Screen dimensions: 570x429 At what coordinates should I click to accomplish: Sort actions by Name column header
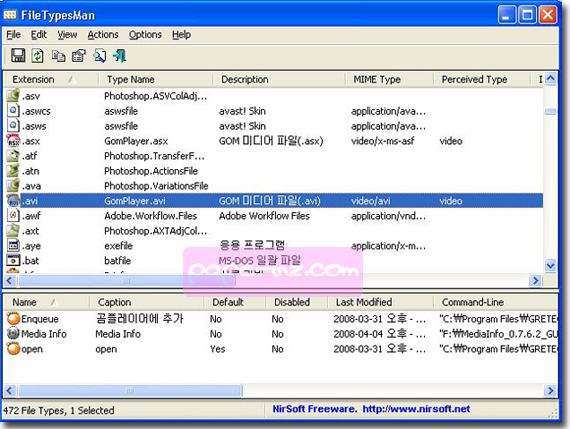tap(47, 302)
